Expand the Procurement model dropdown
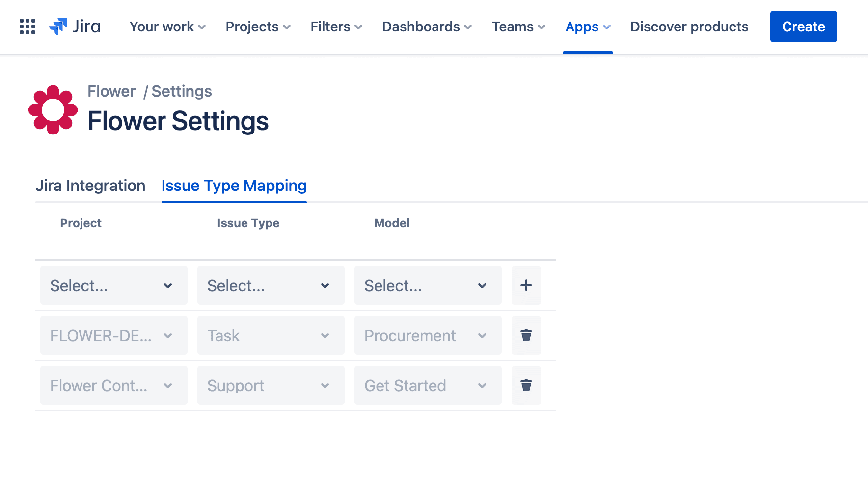The image size is (868, 484). 428,335
